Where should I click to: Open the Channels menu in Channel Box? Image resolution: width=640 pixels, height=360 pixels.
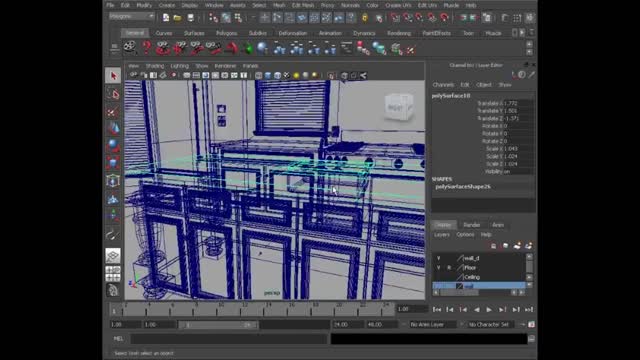443,85
